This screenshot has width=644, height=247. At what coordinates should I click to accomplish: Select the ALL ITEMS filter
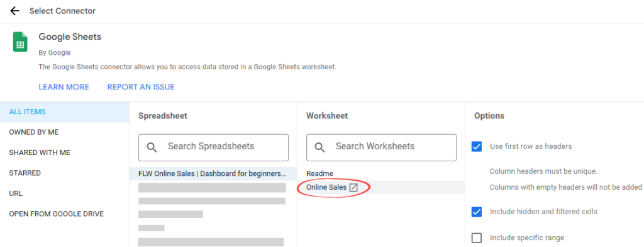[65, 112]
